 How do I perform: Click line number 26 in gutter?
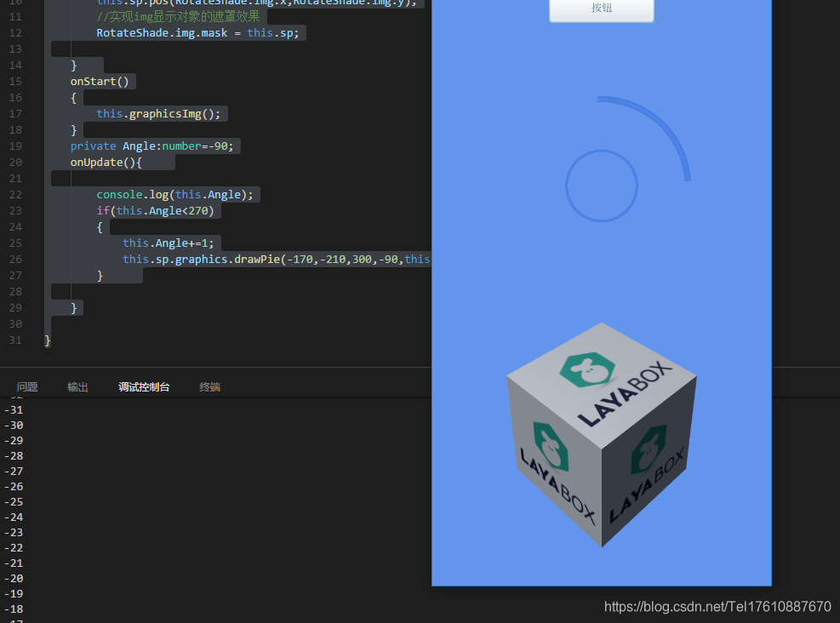tap(15, 260)
